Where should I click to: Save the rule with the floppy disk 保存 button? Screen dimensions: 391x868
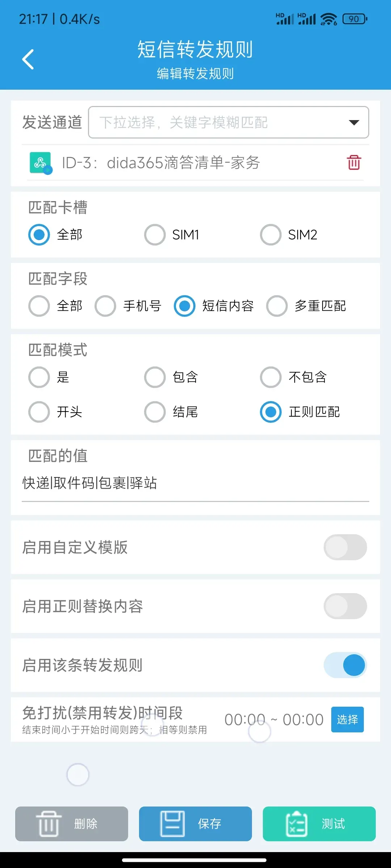pyautogui.click(x=195, y=824)
